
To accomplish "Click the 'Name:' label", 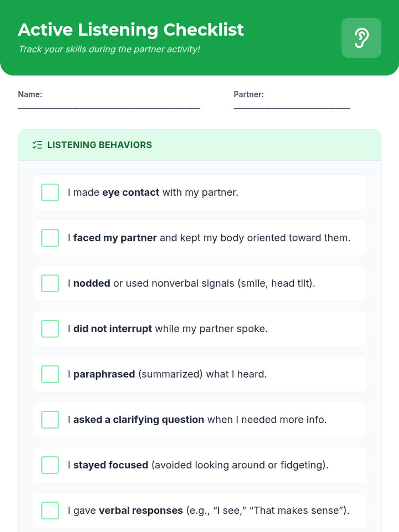I will pos(30,94).
